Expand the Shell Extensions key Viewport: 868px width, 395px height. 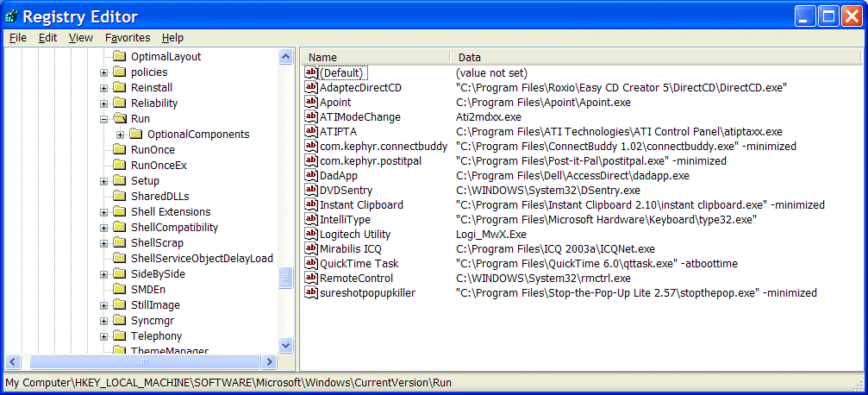click(x=103, y=212)
